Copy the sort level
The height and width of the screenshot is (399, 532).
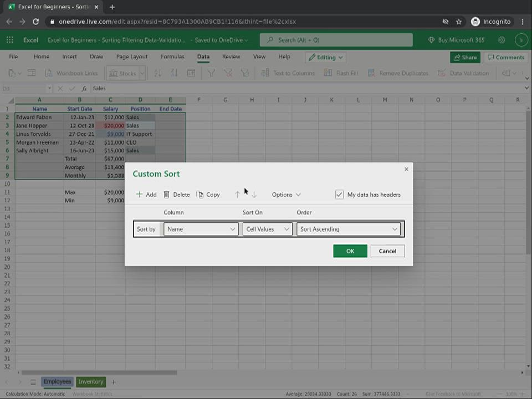208,195
